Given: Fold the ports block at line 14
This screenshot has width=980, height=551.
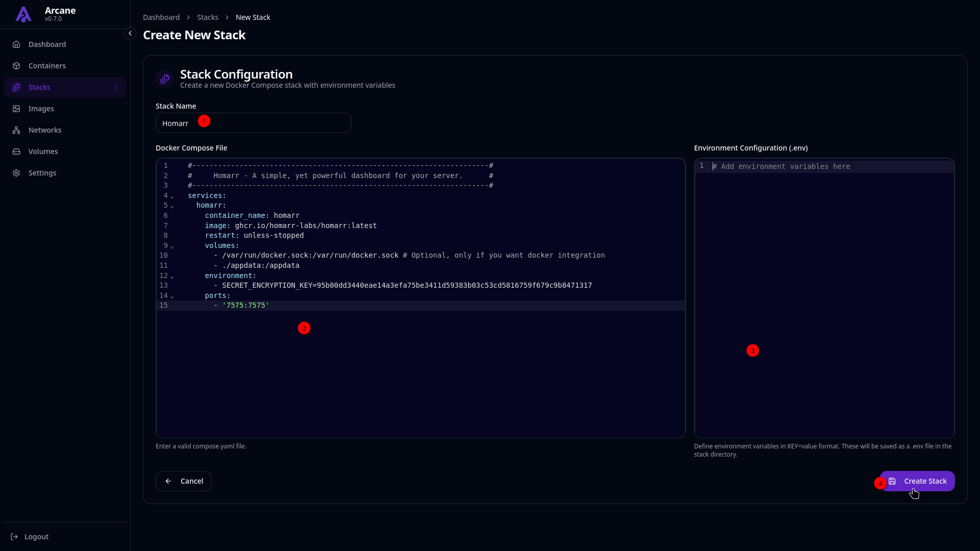Looking at the screenshot, I should (172, 296).
